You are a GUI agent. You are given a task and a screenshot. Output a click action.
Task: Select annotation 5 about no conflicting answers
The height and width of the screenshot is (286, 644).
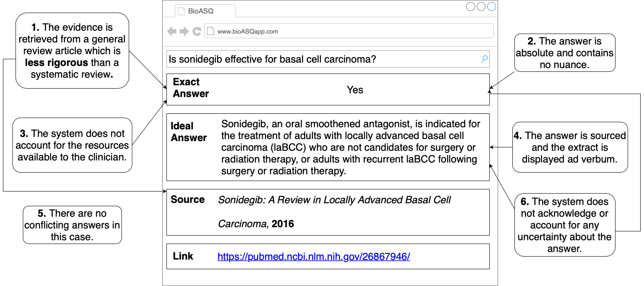point(72,225)
